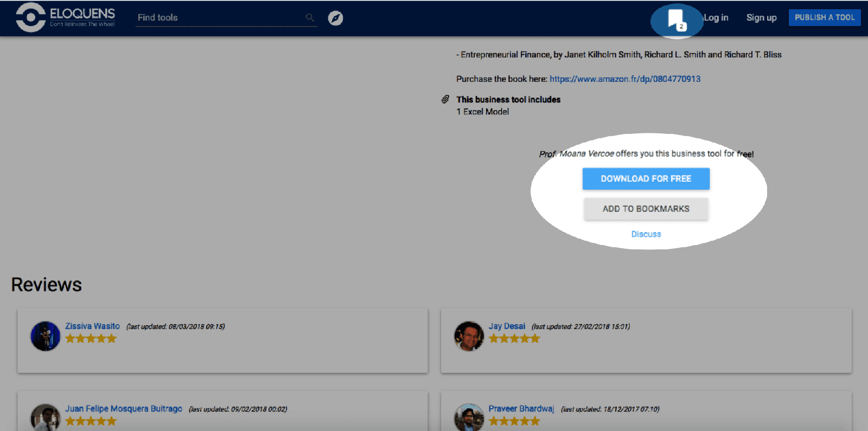Click 'This business tool includes' label
Viewport: 868px width, 431px height.
point(508,99)
